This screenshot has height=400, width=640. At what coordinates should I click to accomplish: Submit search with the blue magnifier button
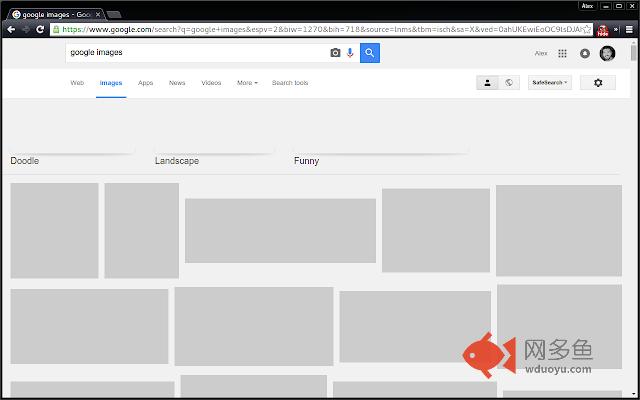[370, 53]
